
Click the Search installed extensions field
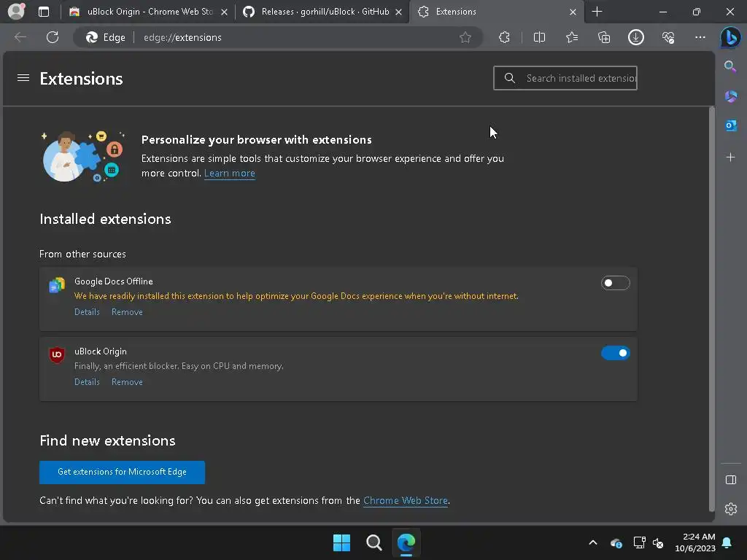565,78
